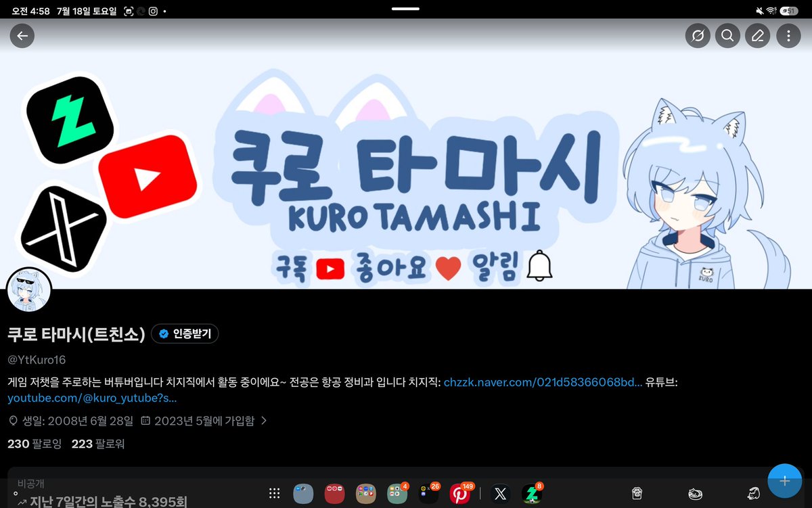Image resolution: width=812 pixels, height=508 pixels.
Task: Open the three-dot more options menu
Action: point(788,36)
